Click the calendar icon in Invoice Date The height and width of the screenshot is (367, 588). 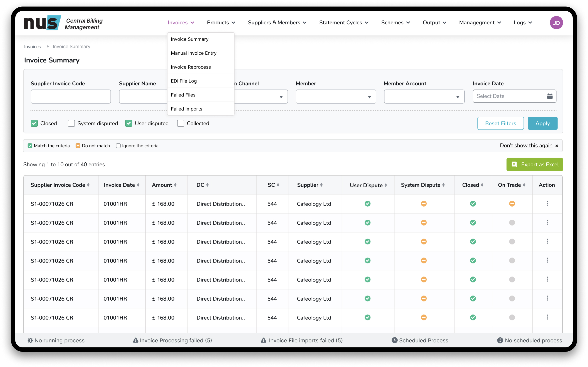pyautogui.click(x=550, y=96)
